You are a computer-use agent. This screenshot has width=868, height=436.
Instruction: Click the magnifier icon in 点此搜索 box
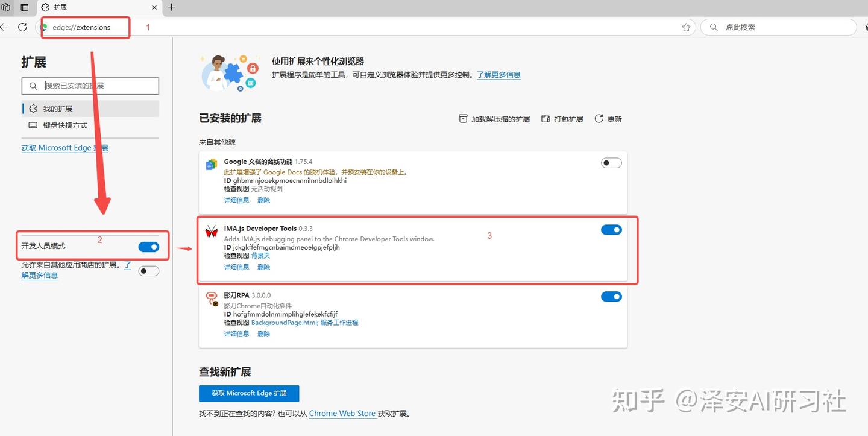click(x=714, y=27)
